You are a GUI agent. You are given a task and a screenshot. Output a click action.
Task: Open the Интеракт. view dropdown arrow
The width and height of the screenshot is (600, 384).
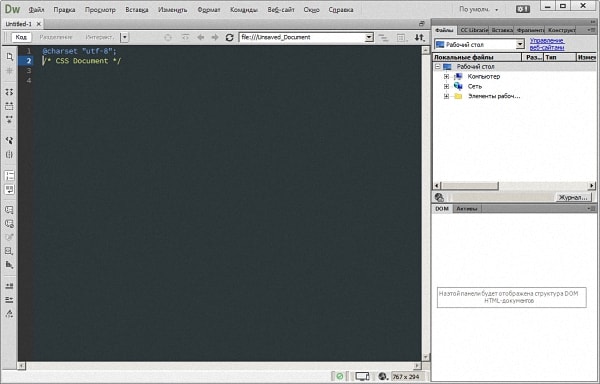tap(125, 37)
